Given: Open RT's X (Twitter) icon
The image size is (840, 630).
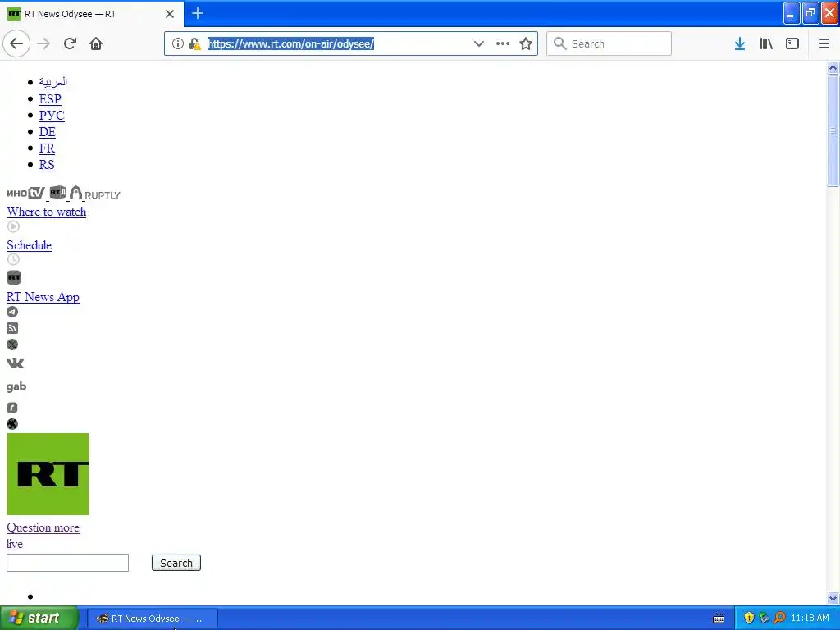Looking at the screenshot, I should [12, 345].
